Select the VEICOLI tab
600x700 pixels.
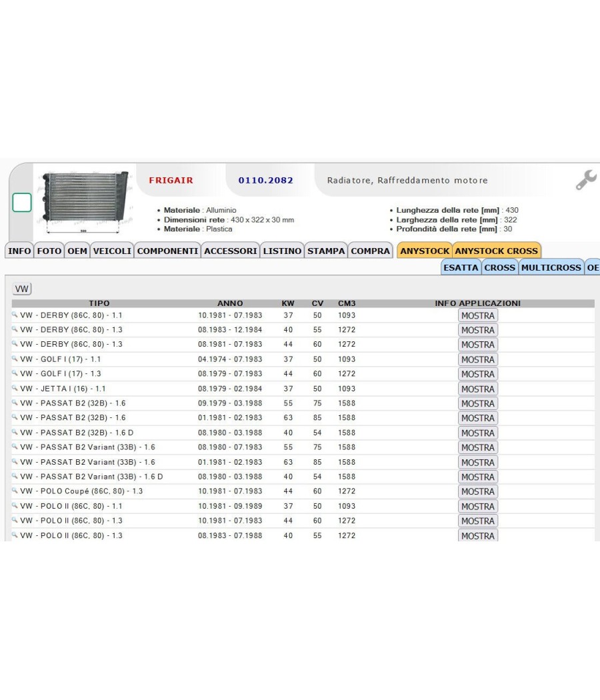pos(112,251)
